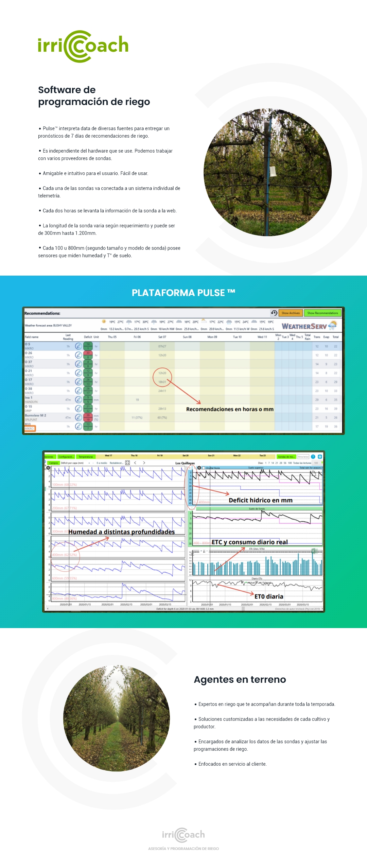The width and height of the screenshot is (367, 868).
Task: Open the edit icon for field O 5
Action: 78,346
